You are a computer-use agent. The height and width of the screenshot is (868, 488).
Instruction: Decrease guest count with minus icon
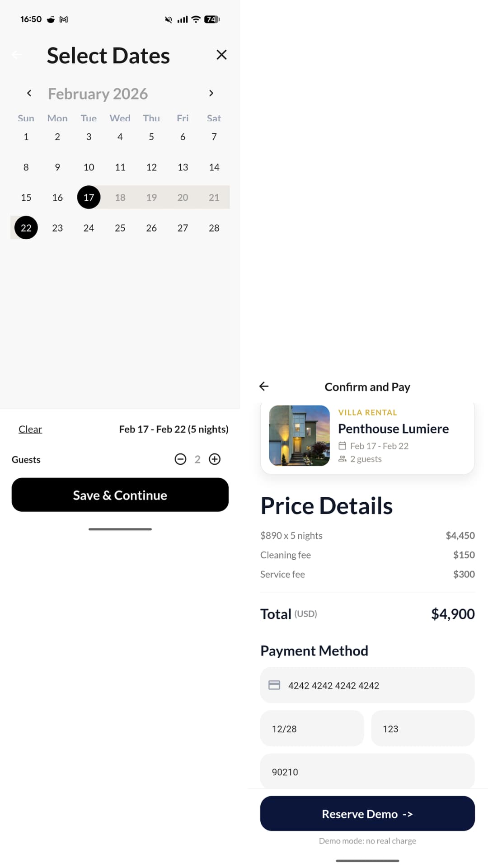[x=180, y=459]
